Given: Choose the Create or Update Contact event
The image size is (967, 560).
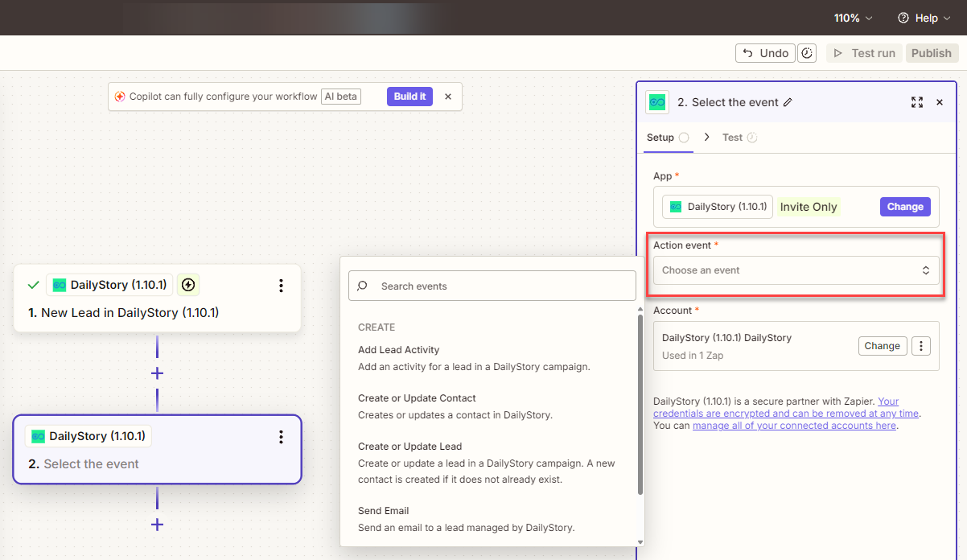Looking at the screenshot, I should point(417,398).
